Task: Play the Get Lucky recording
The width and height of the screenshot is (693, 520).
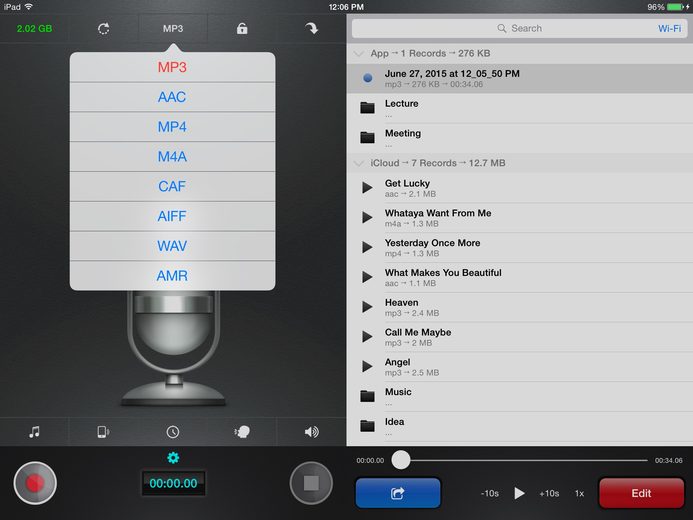Action: tap(367, 188)
